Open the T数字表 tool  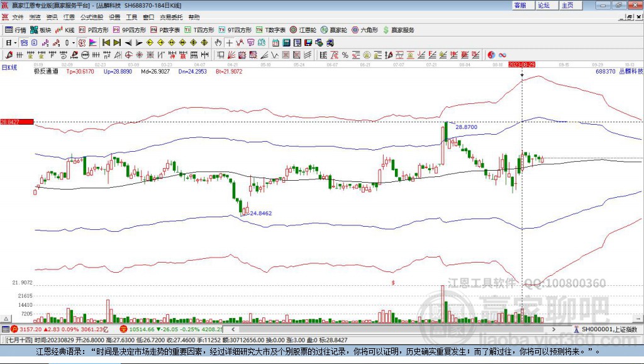(x=270, y=30)
